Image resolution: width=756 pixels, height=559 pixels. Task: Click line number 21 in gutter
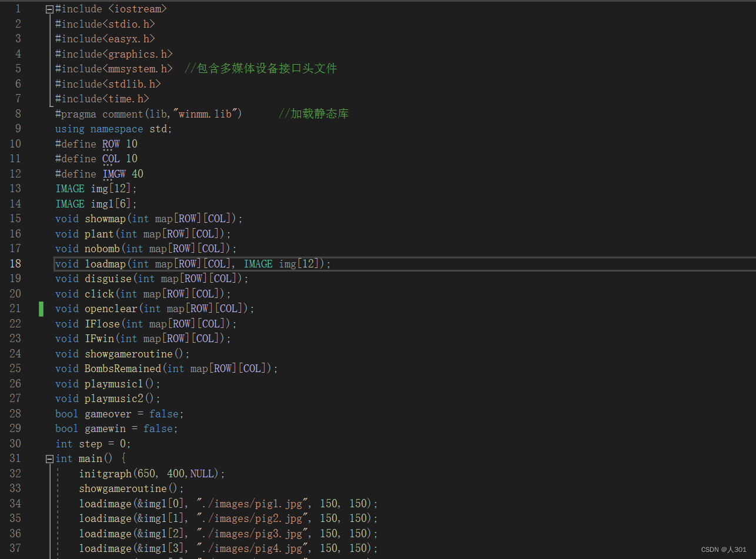[x=15, y=309]
